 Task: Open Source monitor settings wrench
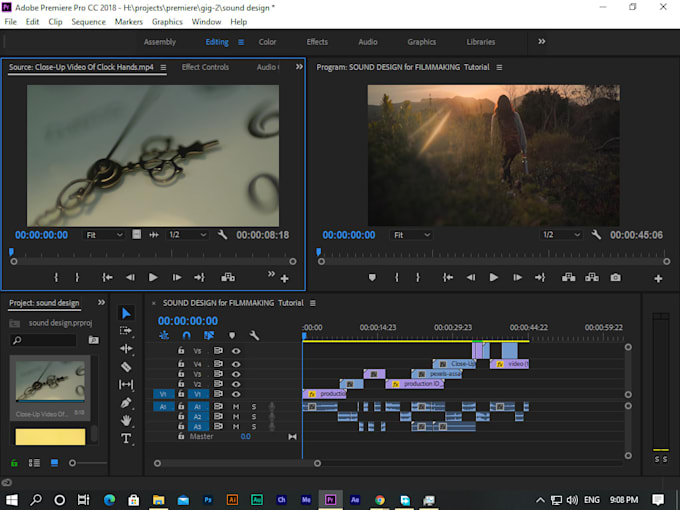tap(222, 235)
